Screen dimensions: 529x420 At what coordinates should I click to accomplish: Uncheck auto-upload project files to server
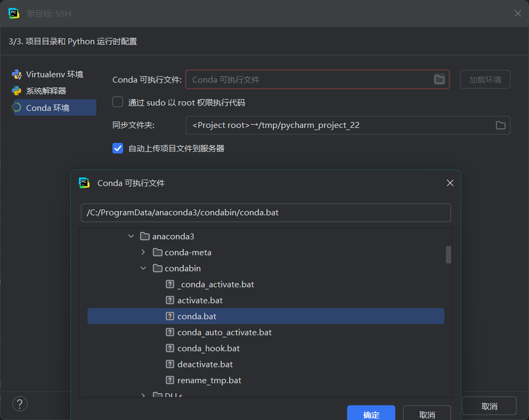tap(118, 148)
